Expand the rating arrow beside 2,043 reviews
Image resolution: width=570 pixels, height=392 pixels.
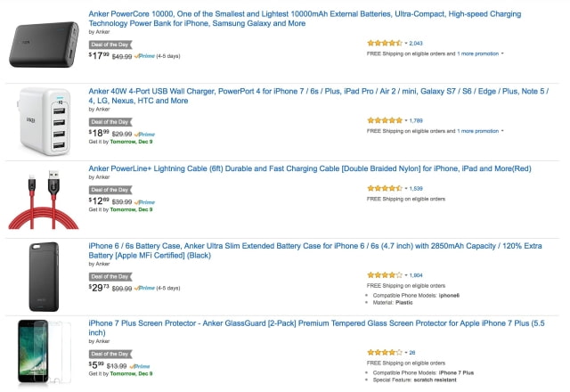(405, 43)
